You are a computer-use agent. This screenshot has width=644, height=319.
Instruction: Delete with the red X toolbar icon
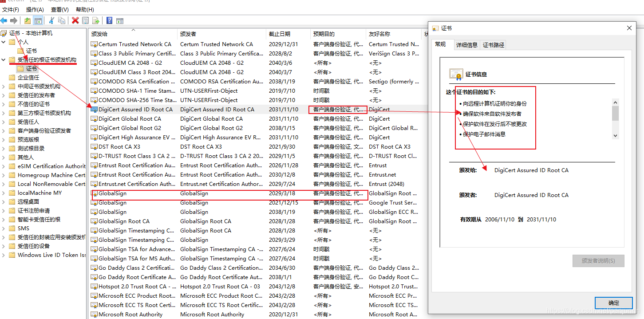click(x=75, y=20)
